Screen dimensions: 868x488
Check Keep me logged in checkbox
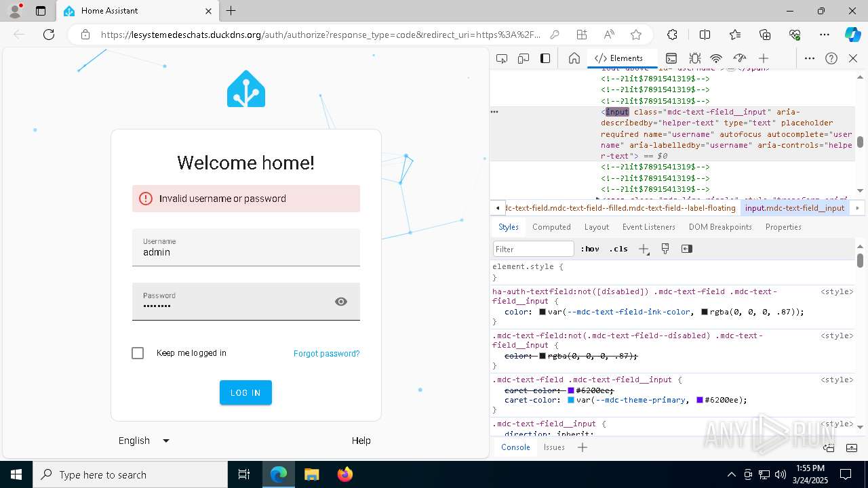138,353
